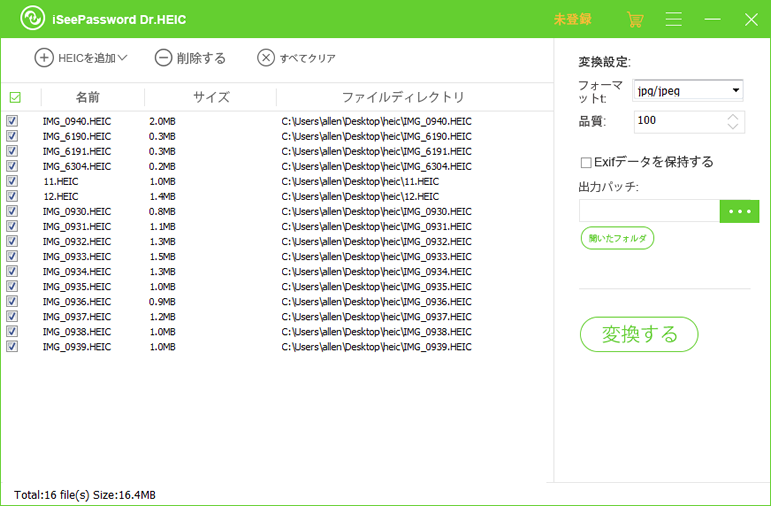Uncheck the IMG_0938.HEIC checkbox
The height and width of the screenshot is (506, 771).
12,331
